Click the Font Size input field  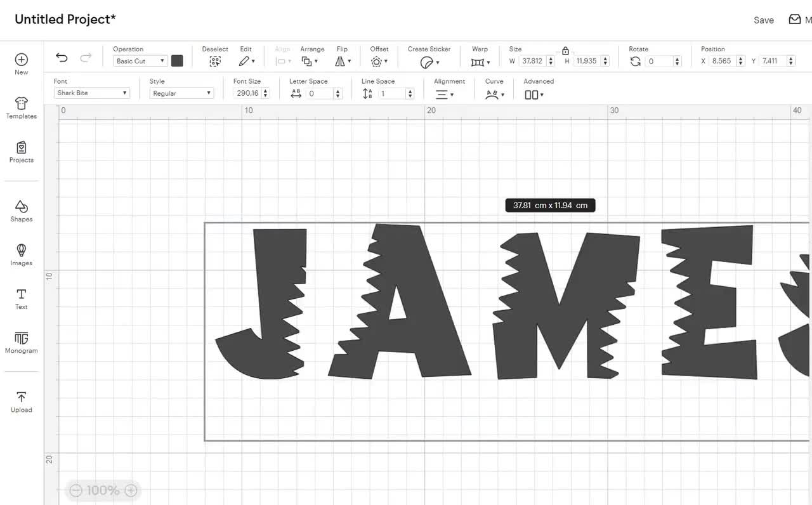(x=247, y=93)
